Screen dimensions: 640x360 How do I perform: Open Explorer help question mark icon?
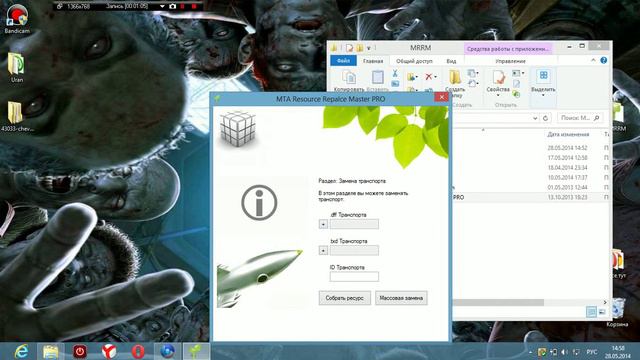tap(604, 60)
